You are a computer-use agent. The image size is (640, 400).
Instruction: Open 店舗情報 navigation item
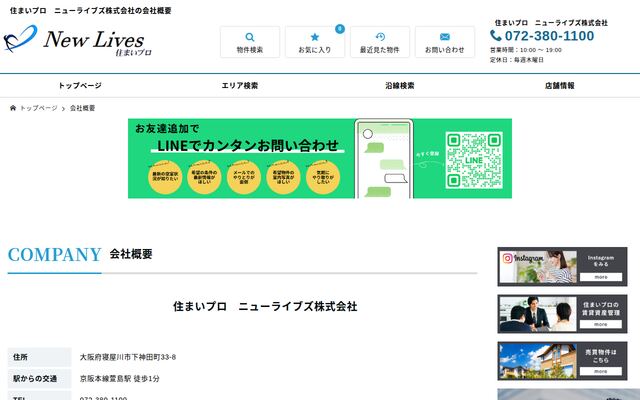pyautogui.click(x=560, y=86)
